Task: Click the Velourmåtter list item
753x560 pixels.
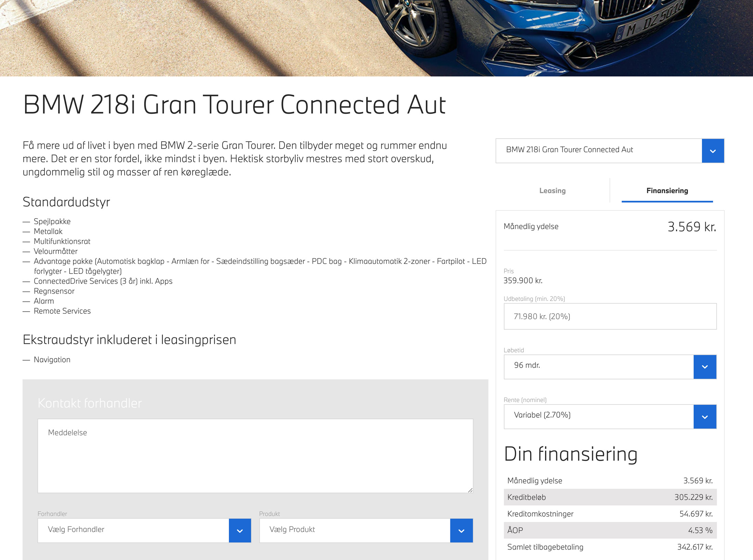Action: (55, 251)
